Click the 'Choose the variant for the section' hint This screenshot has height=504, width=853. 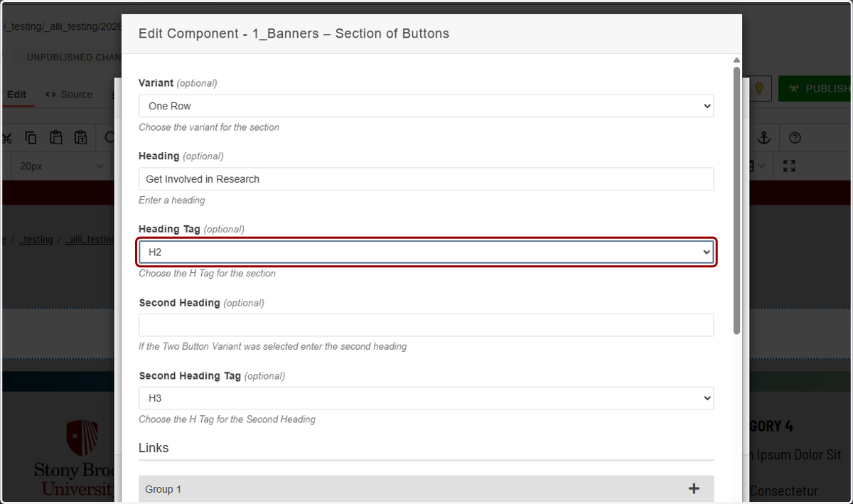[x=209, y=127]
